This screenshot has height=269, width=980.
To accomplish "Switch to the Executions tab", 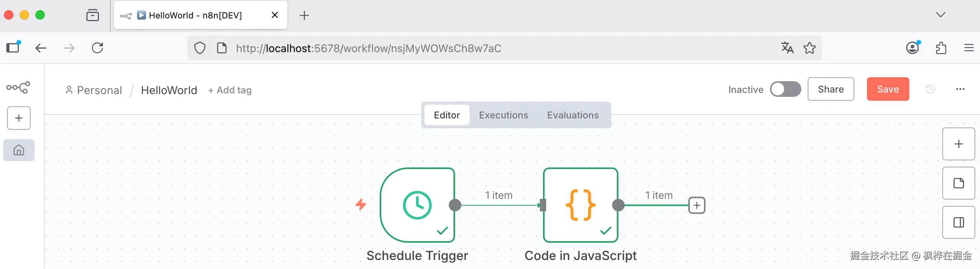I will pos(503,115).
